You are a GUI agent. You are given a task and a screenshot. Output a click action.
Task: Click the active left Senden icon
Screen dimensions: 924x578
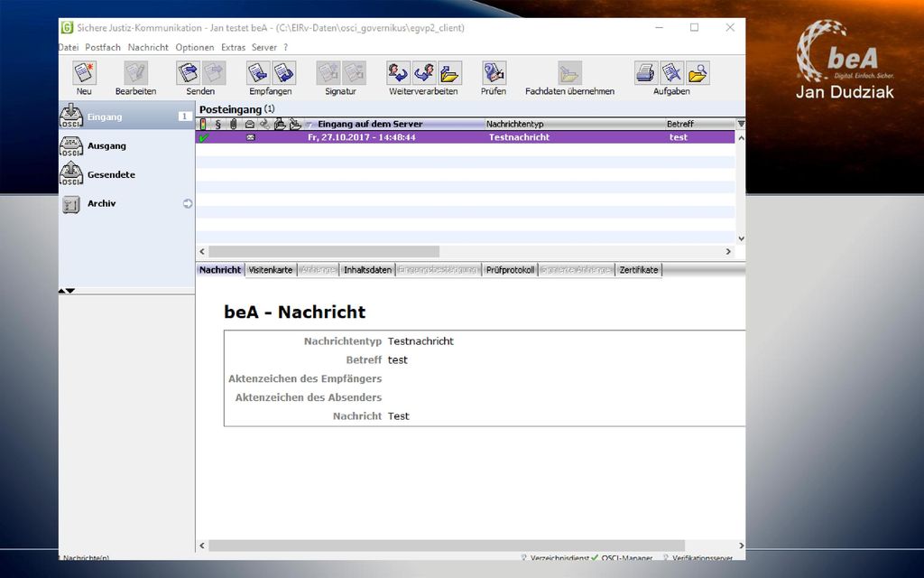point(188,73)
